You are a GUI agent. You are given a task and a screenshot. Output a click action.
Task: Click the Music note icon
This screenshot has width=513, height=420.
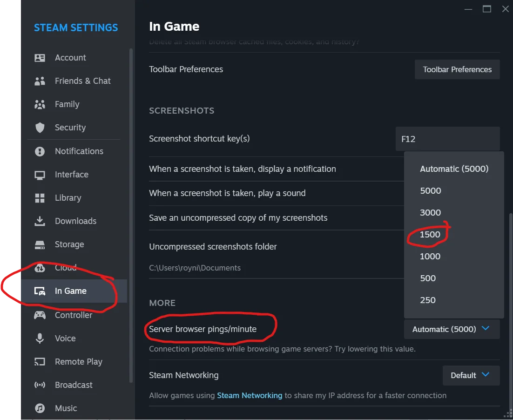[x=40, y=408]
